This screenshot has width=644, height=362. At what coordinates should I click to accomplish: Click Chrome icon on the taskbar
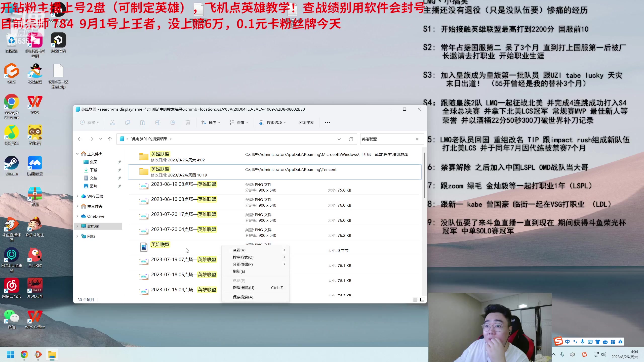coord(24,355)
